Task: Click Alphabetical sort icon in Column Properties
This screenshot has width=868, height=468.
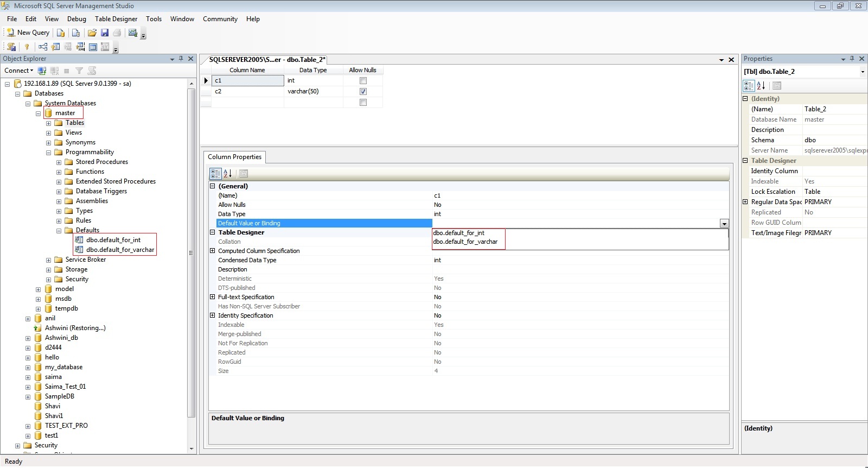Action: pos(228,174)
